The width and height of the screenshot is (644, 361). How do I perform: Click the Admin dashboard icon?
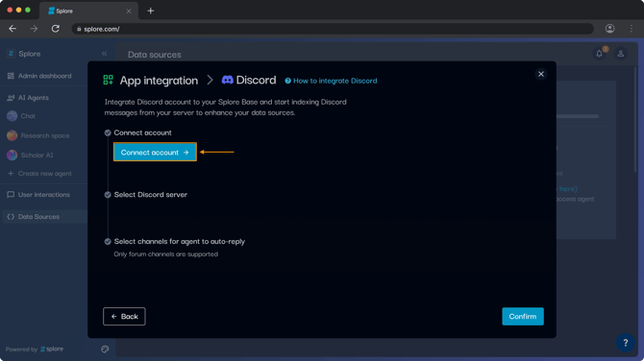click(x=11, y=76)
